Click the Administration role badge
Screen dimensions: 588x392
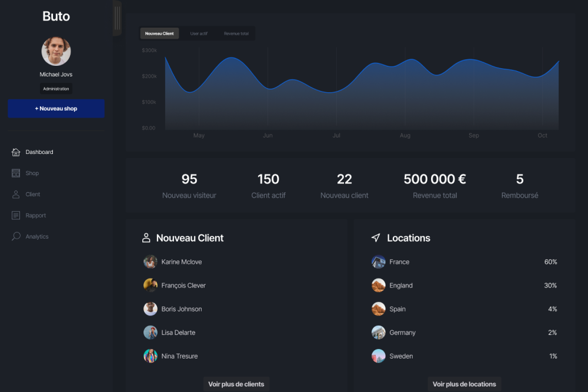point(56,89)
